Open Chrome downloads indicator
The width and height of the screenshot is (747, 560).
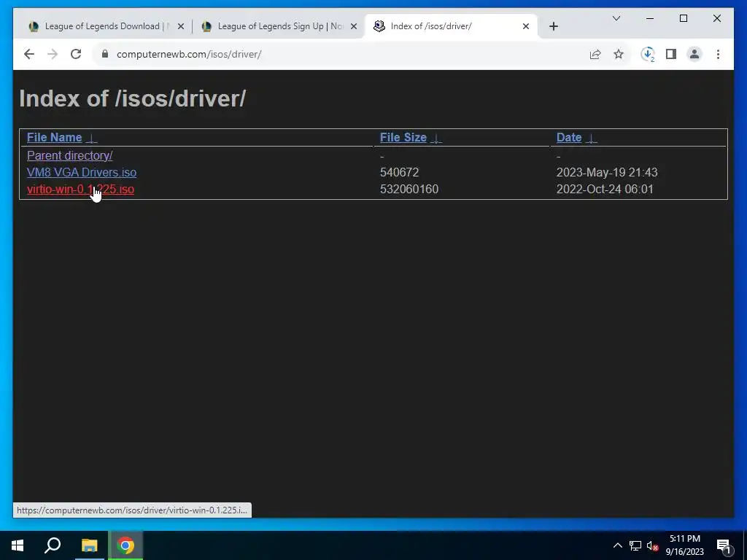point(648,54)
